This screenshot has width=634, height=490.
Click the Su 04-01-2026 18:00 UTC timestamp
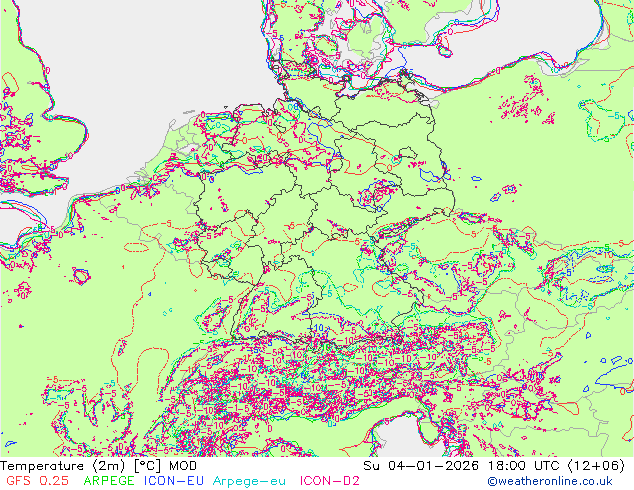[x=494, y=466]
